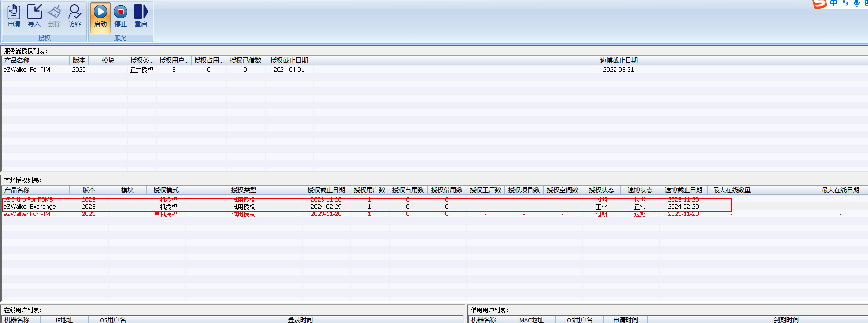This screenshot has height=323, width=868.
Task: Click date 2024-04-01 in server list
Action: [x=289, y=70]
